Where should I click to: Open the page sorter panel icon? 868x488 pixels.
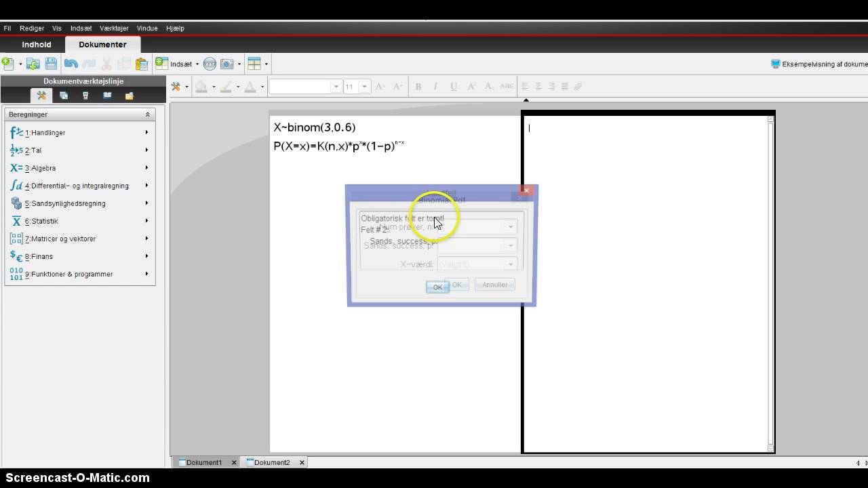64,96
